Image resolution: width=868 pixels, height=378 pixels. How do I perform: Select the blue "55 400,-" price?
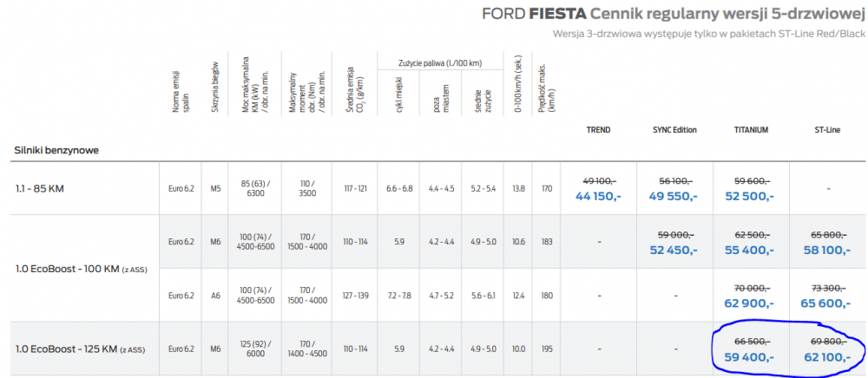[749, 249]
